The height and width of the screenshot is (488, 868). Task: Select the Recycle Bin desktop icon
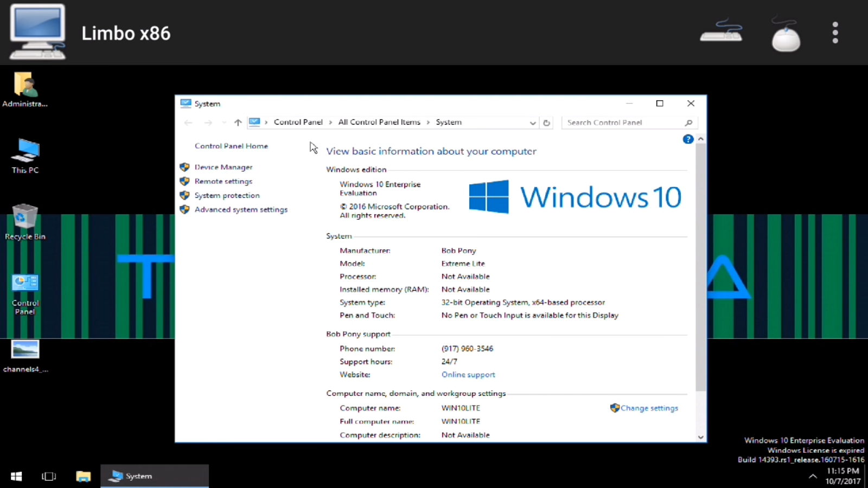(25, 222)
